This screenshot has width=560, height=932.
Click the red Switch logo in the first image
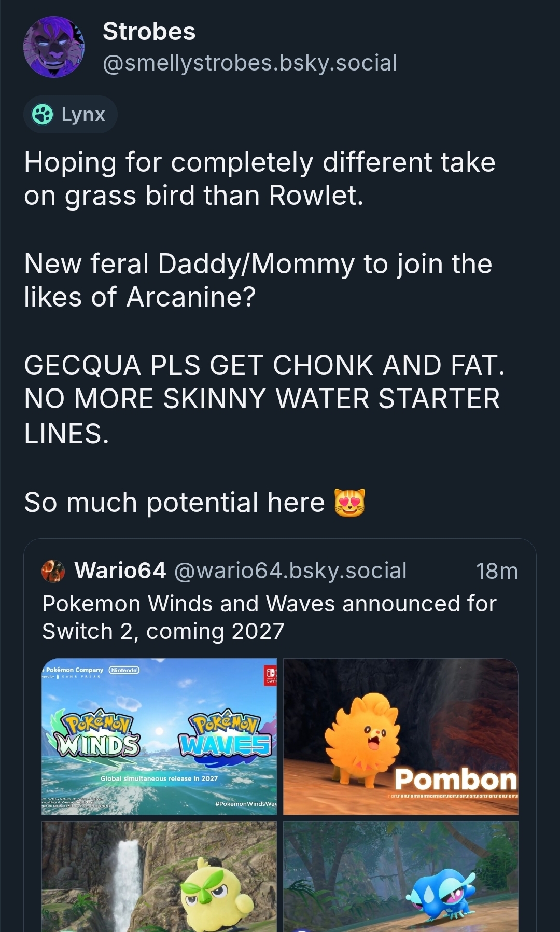[x=271, y=675]
